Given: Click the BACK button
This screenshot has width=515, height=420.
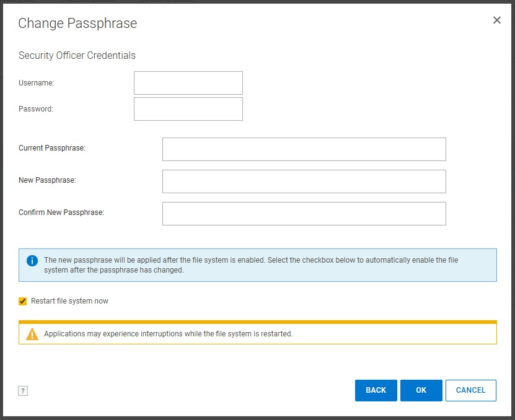Looking at the screenshot, I should (376, 390).
